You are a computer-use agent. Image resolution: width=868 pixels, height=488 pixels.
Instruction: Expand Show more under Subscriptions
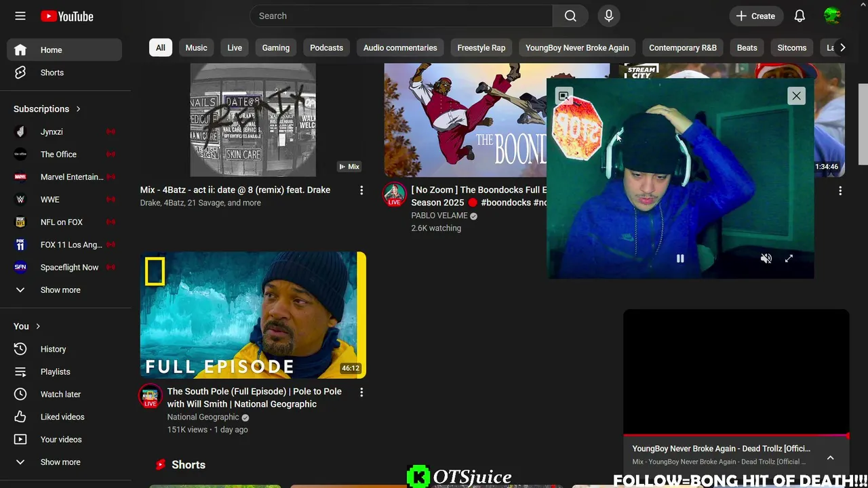pyautogui.click(x=64, y=290)
